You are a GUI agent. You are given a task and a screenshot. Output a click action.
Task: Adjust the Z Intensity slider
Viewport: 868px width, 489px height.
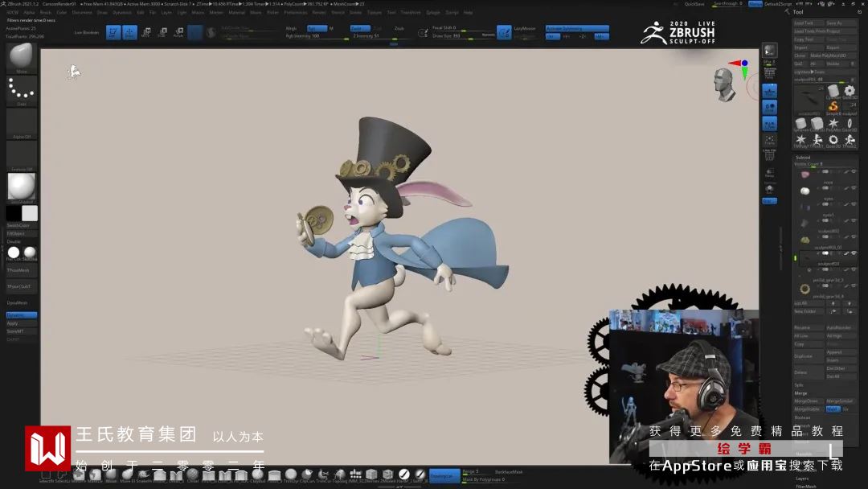(x=382, y=35)
